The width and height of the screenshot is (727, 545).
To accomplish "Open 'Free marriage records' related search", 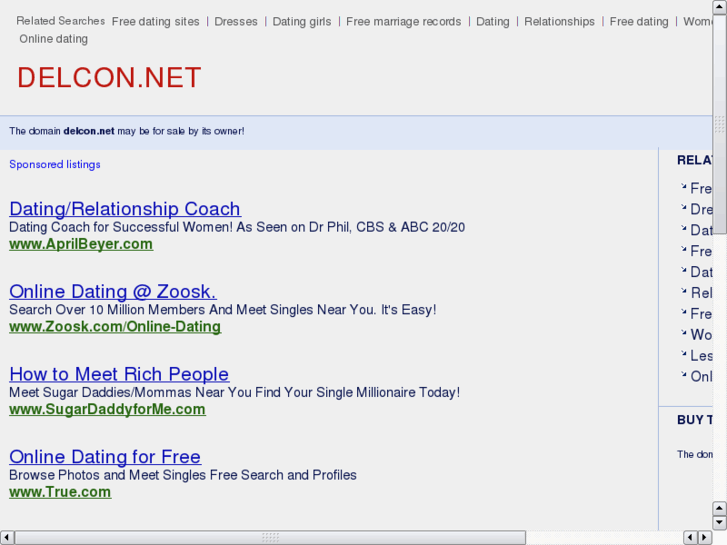I will (403, 21).
